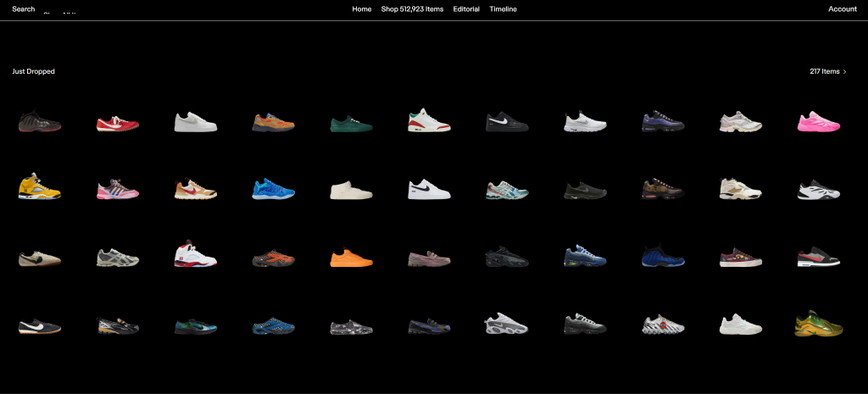Go to the Home menu item
The width and height of the screenshot is (868, 394).
click(362, 9)
